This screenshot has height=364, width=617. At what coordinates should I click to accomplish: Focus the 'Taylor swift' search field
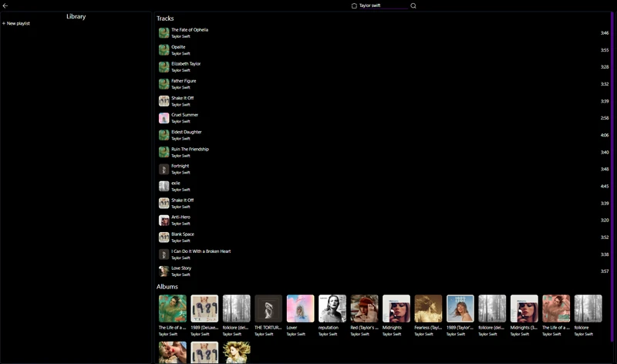point(383,5)
